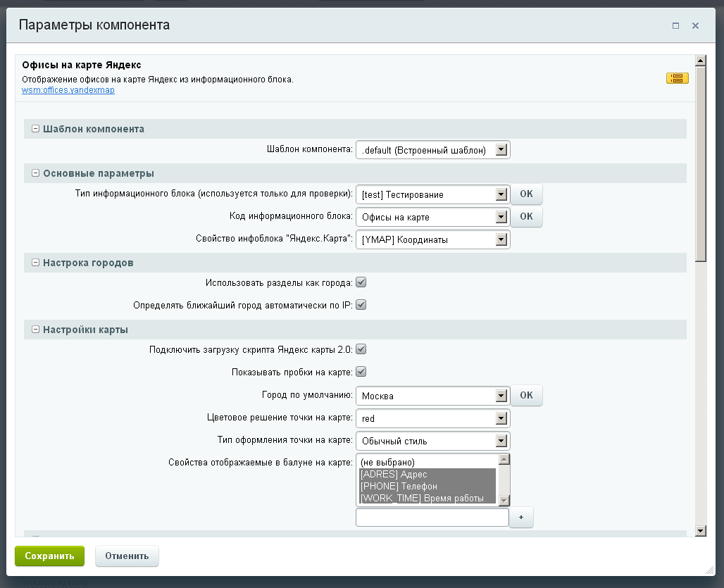The height and width of the screenshot is (588, 724).
Task: Open the Шаблон компонента dropdown
Action: tap(432, 150)
